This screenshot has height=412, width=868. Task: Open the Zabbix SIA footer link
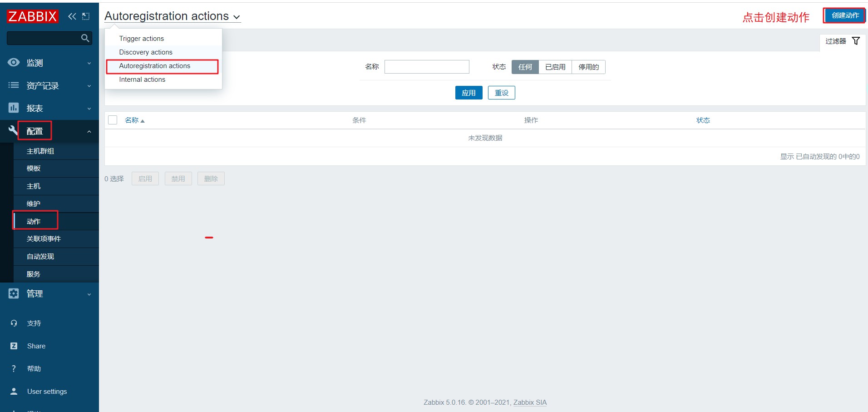(530, 402)
